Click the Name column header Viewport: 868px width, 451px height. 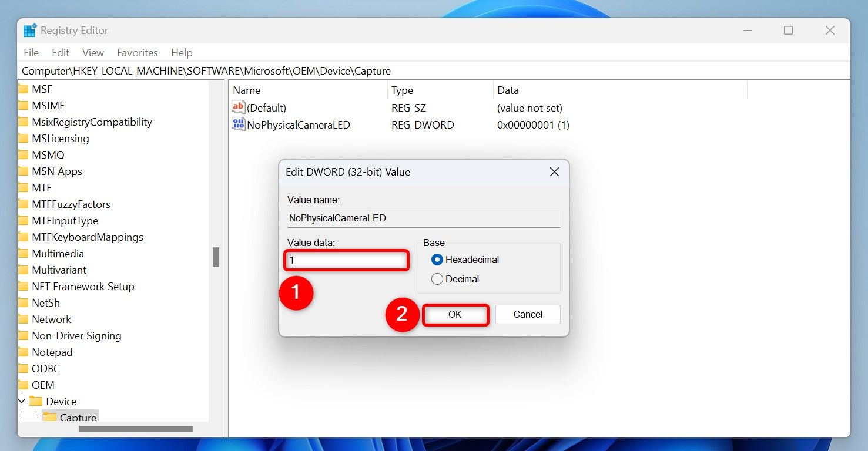pos(308,90)
